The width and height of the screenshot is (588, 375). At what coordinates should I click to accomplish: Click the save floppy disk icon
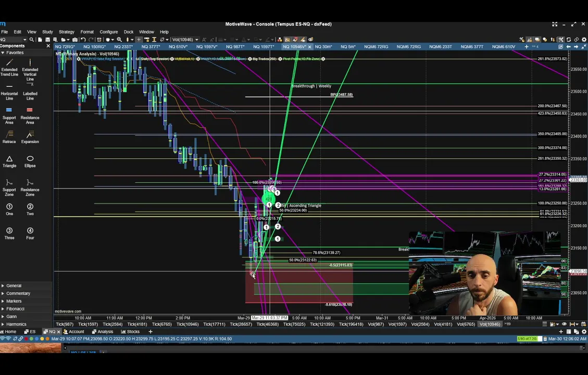pyautogui.click(x=47, y=40)
